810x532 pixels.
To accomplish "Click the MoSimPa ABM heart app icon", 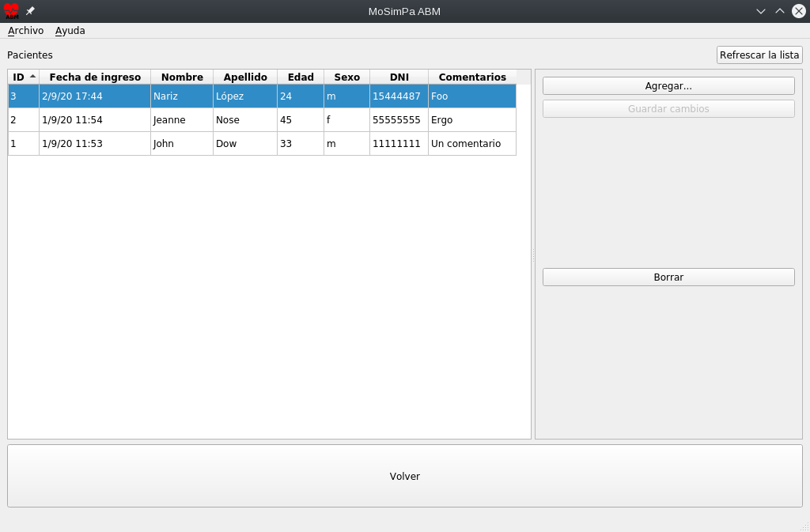I will (x=11, y=11).
